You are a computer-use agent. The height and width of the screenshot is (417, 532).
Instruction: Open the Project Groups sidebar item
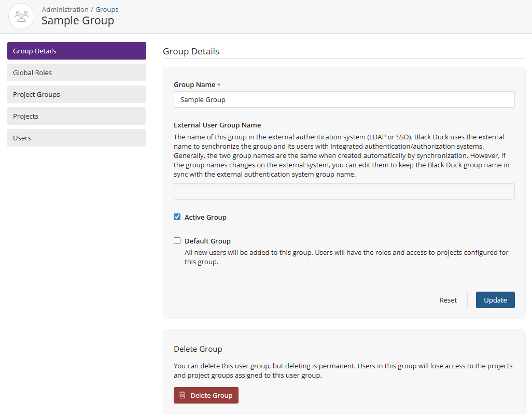(77, 94)
